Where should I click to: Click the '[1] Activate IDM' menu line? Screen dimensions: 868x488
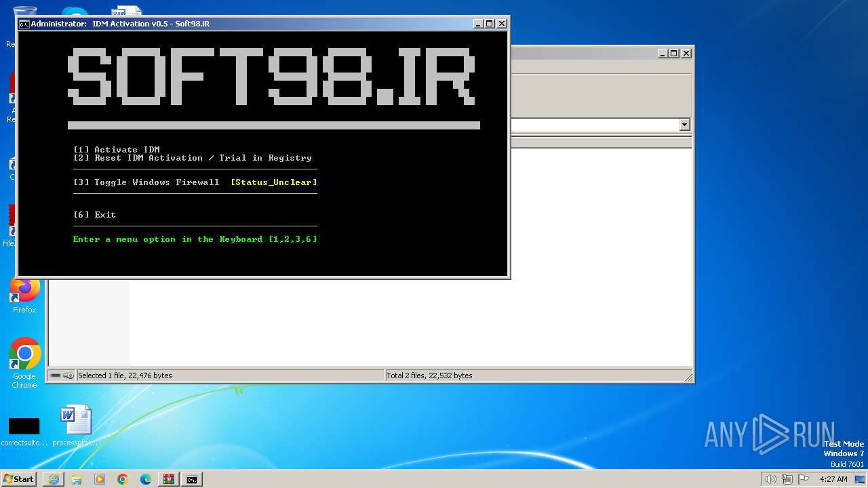pyautogui.click(x=117, y=150)
